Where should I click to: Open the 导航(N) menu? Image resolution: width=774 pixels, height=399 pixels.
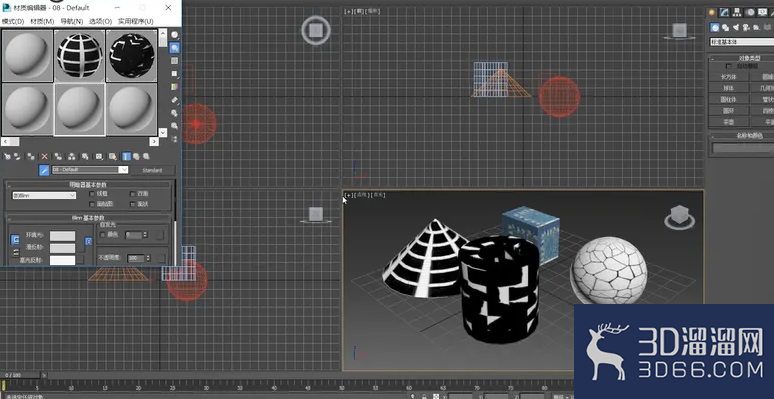[72, 21]
